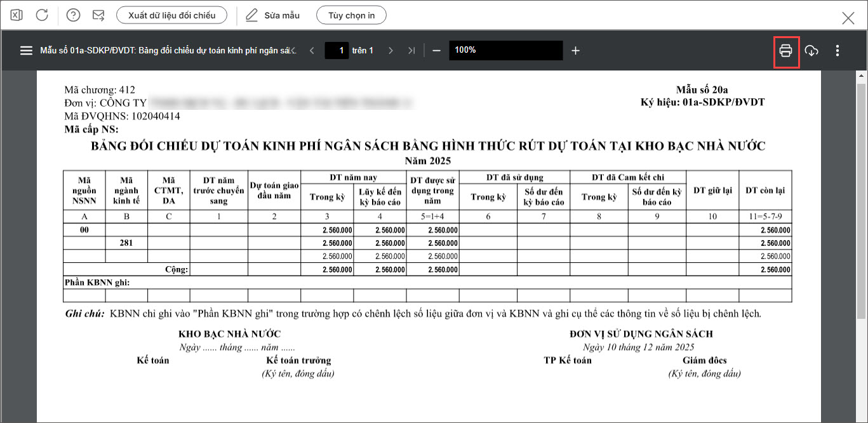Open "Sửa mẫu" to edit the template
The image size is (868, 423).
[273, 15]
